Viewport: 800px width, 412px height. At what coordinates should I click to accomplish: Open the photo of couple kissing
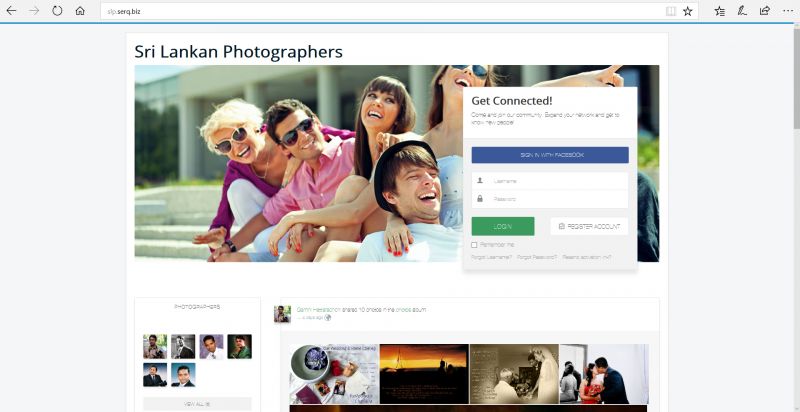click(x=604, y=374)
